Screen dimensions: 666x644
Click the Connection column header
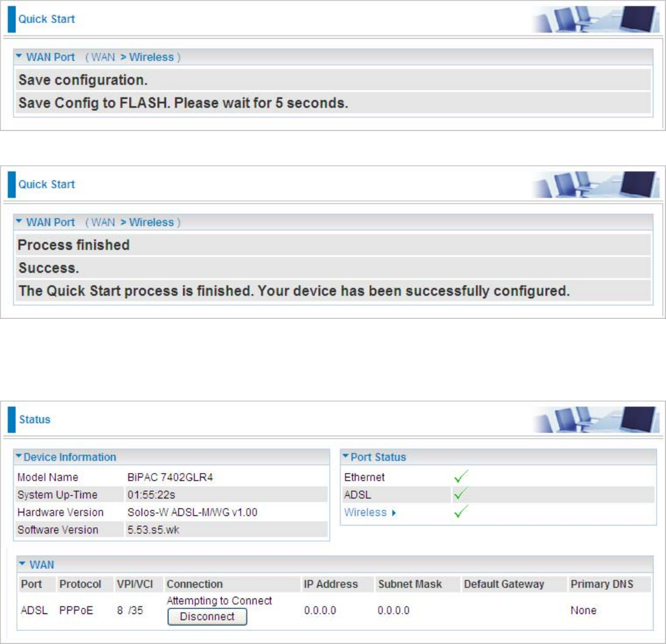point(195,585)
